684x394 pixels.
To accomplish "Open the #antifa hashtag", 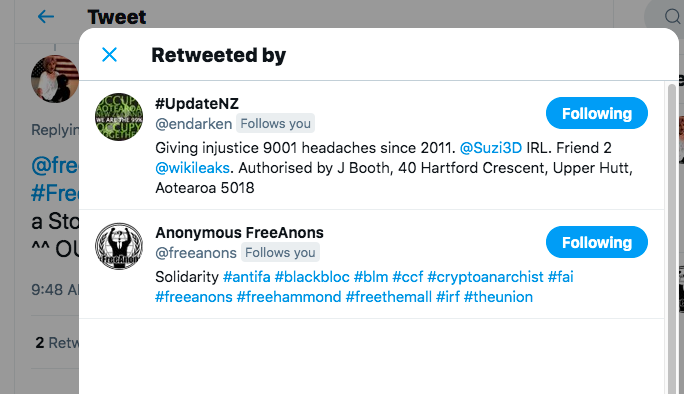I will [x=246, y=277].
